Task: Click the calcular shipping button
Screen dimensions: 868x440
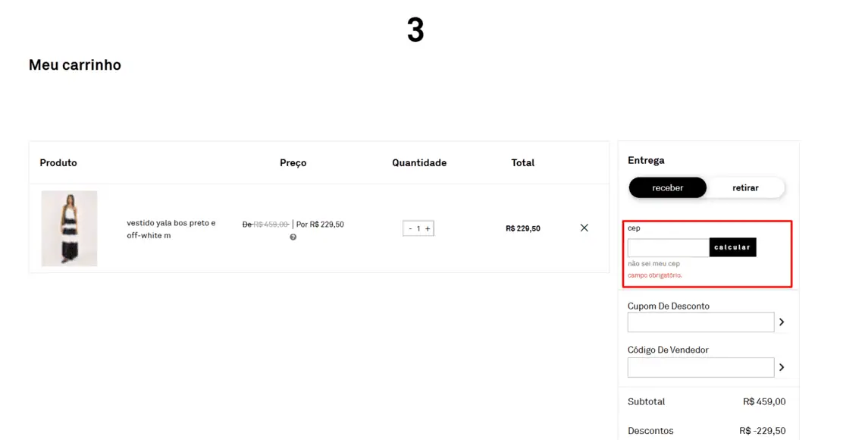Action: [x=732, y=247]
